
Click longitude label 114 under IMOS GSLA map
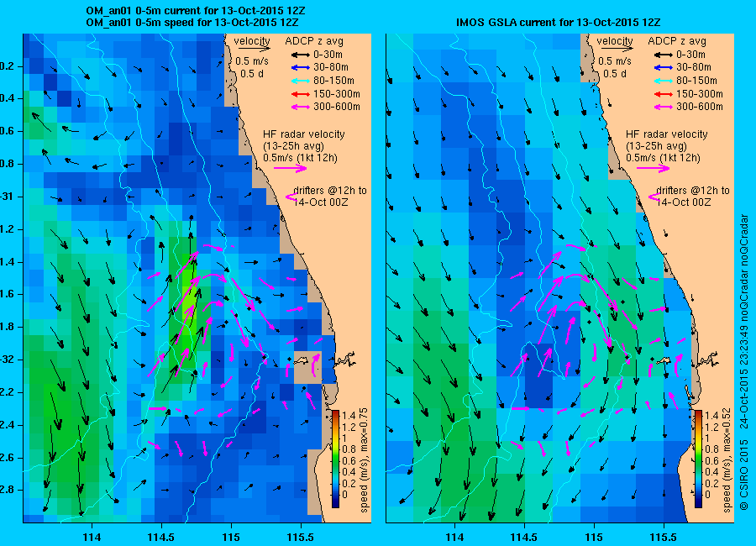pos(454,538)
